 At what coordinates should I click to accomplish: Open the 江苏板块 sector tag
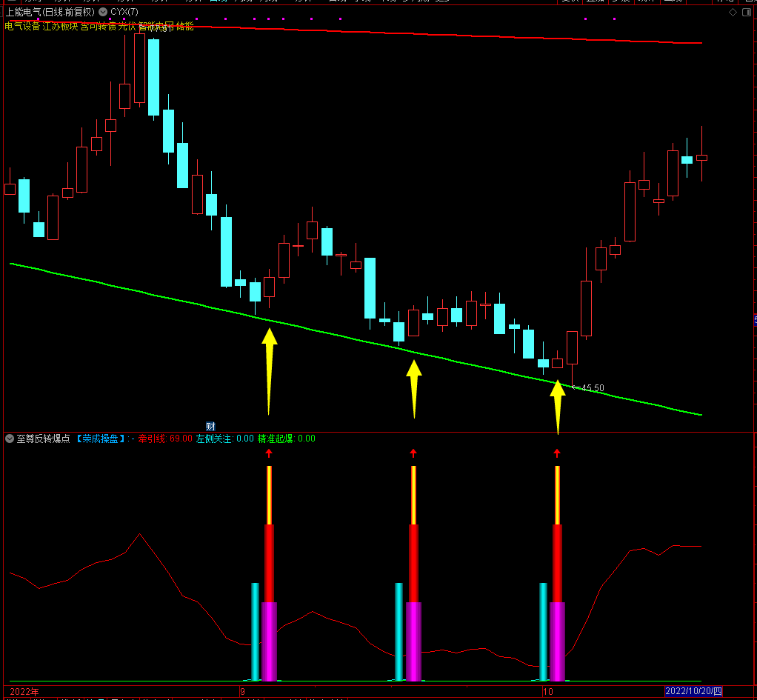tap(60, 26)
